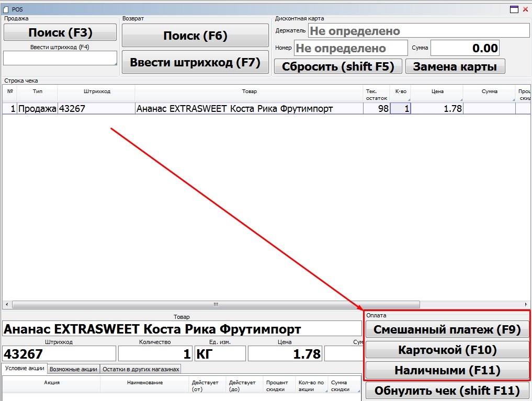Click the discount card Держатель field
The height and width of the screenshot is (401, 532).
point(418,31)
